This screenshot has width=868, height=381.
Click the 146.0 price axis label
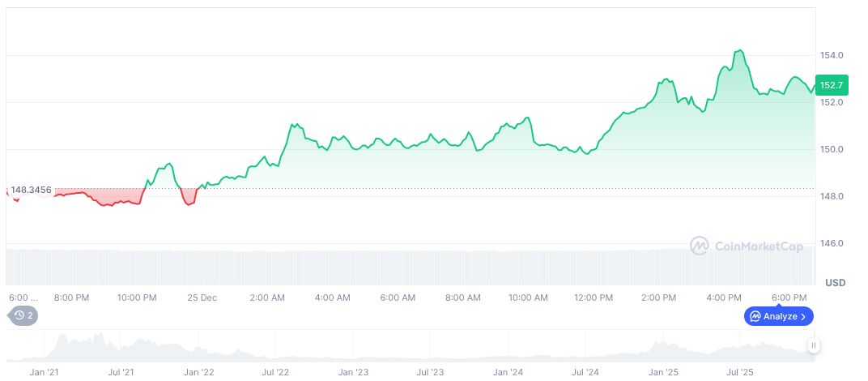point(832,243)
